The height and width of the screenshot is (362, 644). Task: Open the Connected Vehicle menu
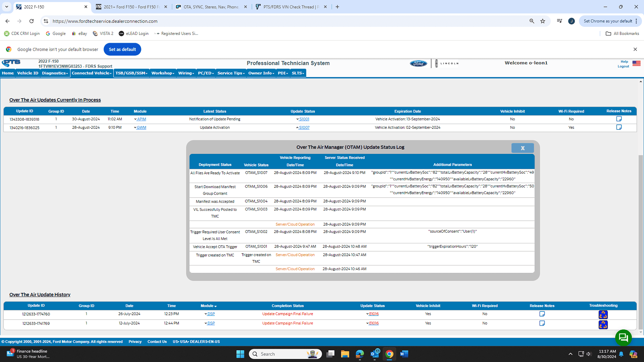pyautogui.click(x=92, y=73)
